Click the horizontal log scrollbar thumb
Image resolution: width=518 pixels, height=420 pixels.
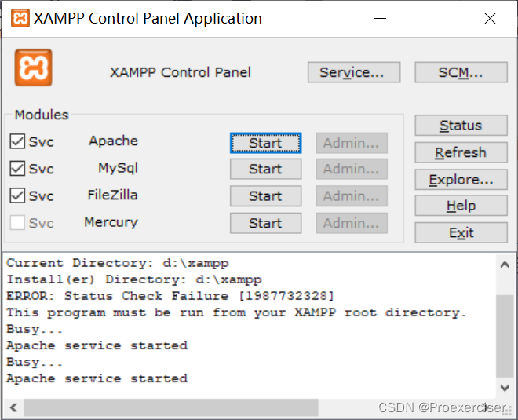[x=171, y=407]
